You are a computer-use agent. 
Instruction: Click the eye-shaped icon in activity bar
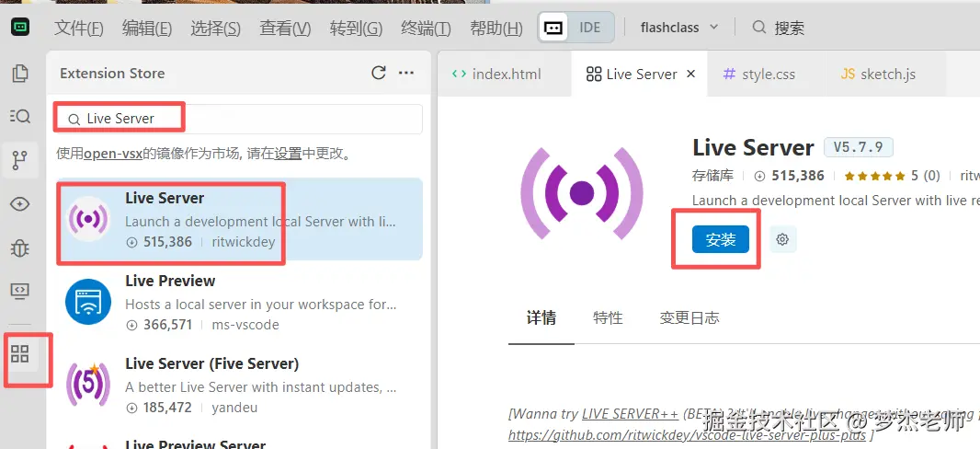[x=20, y=204]
